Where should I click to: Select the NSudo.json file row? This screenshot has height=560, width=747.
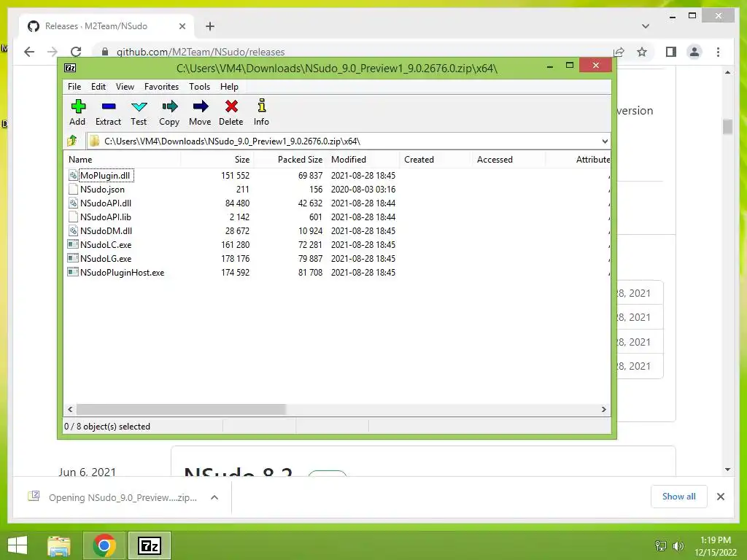tap(337, 189)
